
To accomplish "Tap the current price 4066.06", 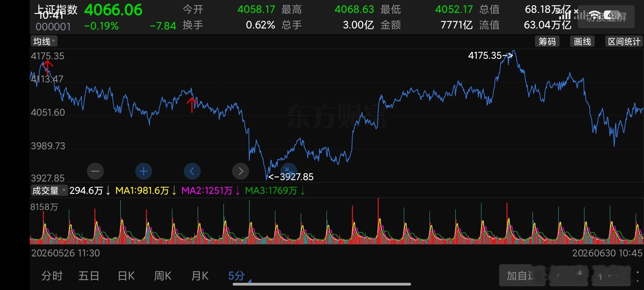I will pyautogui.click(x=113, y=10).
